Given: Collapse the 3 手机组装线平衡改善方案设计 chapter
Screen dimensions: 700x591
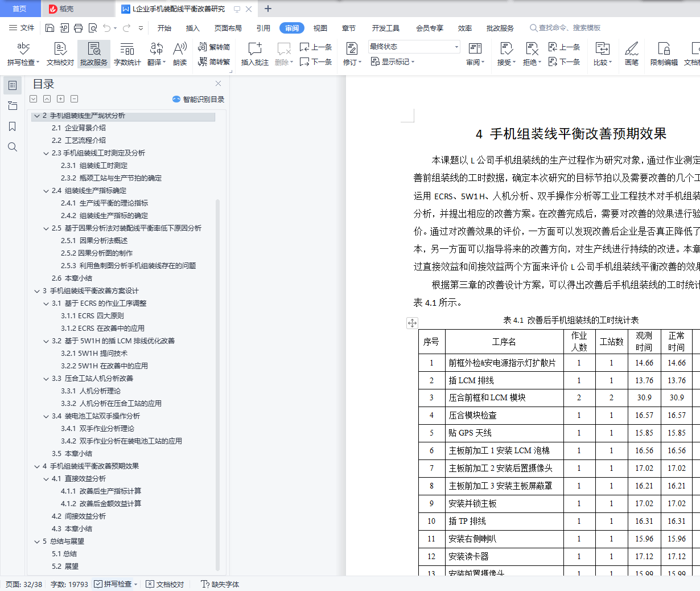Looking at the screenshot, I should (37, 291).
